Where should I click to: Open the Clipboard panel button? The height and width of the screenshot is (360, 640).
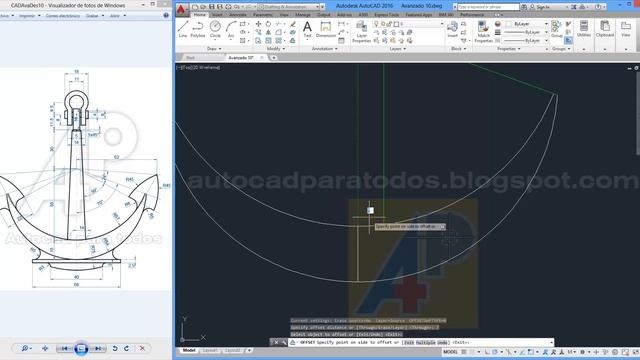[x=605, y=29]
